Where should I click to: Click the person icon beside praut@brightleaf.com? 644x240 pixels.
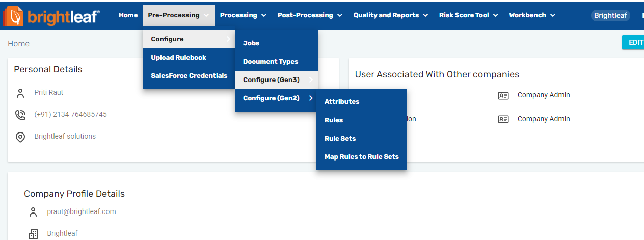(33, 212)
